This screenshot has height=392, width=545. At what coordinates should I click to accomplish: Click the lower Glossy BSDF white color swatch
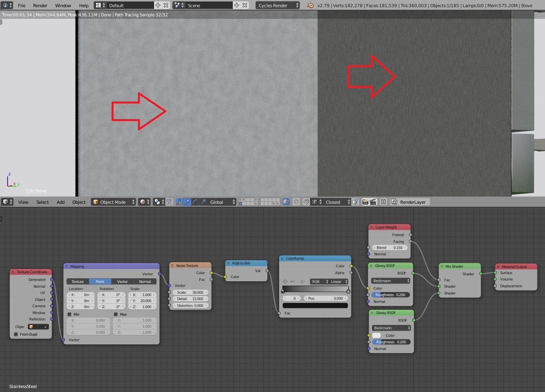point(377,335)
